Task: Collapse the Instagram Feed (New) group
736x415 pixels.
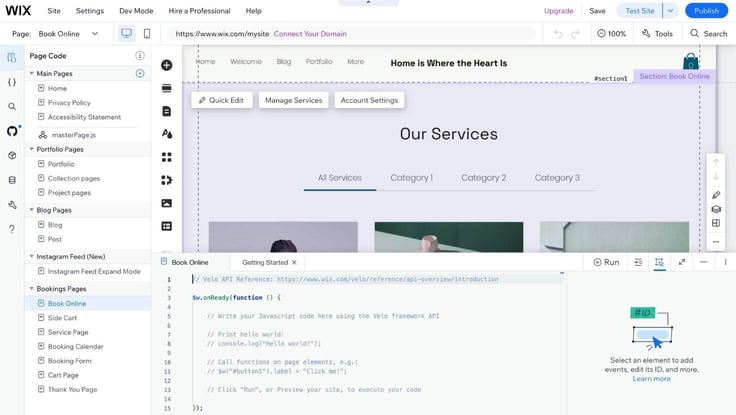Action: 31,256
